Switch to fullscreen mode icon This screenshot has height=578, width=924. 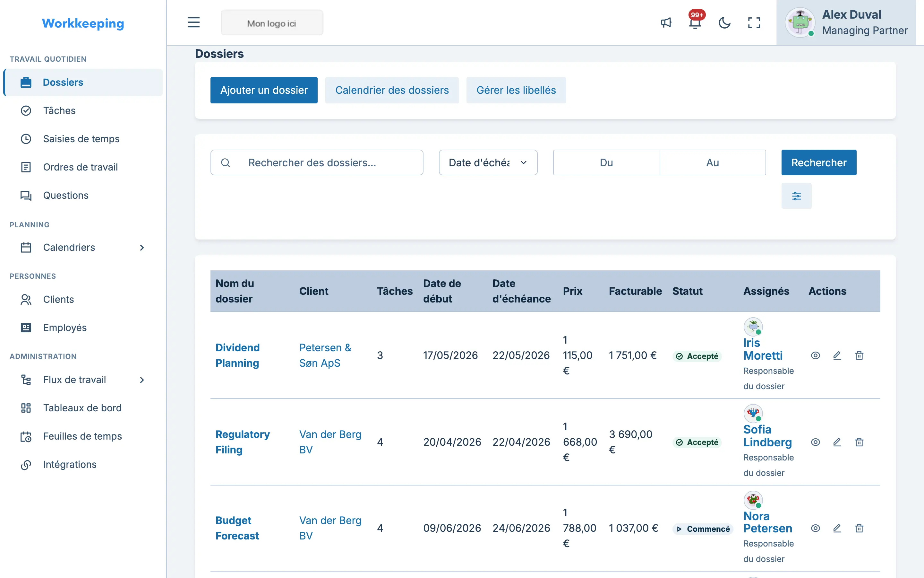[x=754, y=22]
